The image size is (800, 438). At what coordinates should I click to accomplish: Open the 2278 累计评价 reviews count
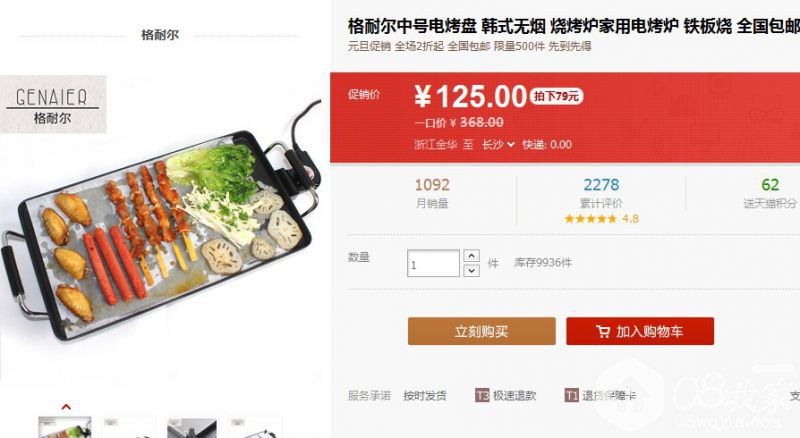tap(601, 192)
